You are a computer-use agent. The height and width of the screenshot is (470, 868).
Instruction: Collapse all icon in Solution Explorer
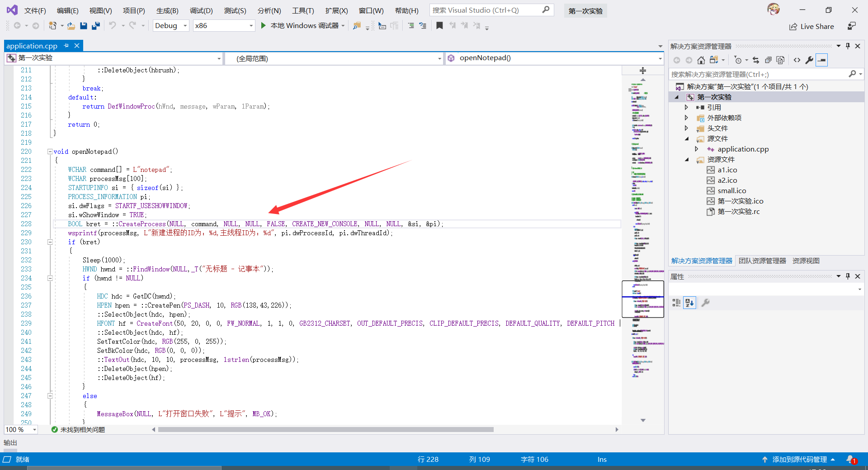[x=768, y=60]
